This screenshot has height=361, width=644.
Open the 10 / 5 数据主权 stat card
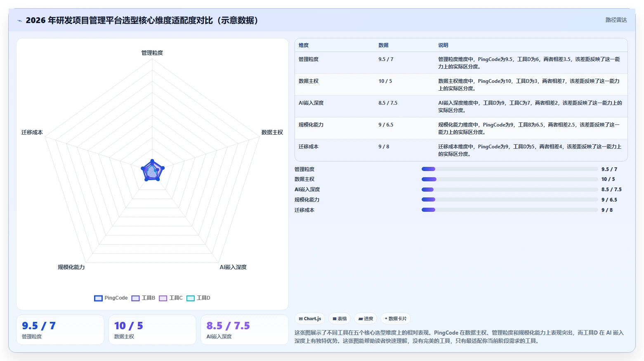(x=152, y=330)
